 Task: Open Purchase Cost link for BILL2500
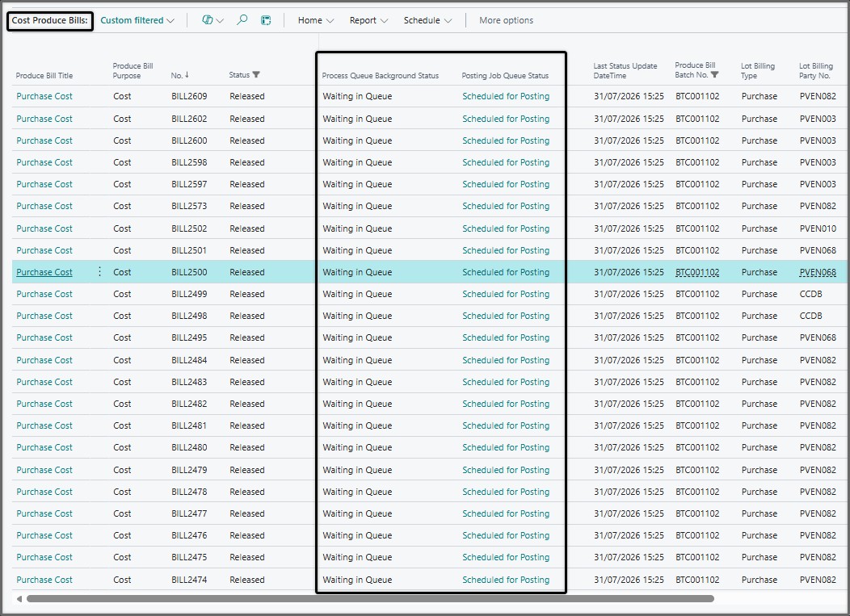pos(44,273)
